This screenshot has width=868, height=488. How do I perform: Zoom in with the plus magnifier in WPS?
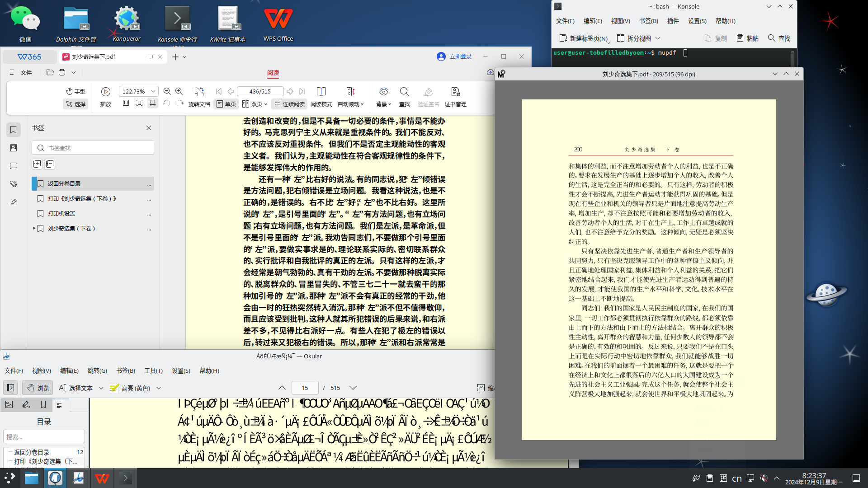179,91
